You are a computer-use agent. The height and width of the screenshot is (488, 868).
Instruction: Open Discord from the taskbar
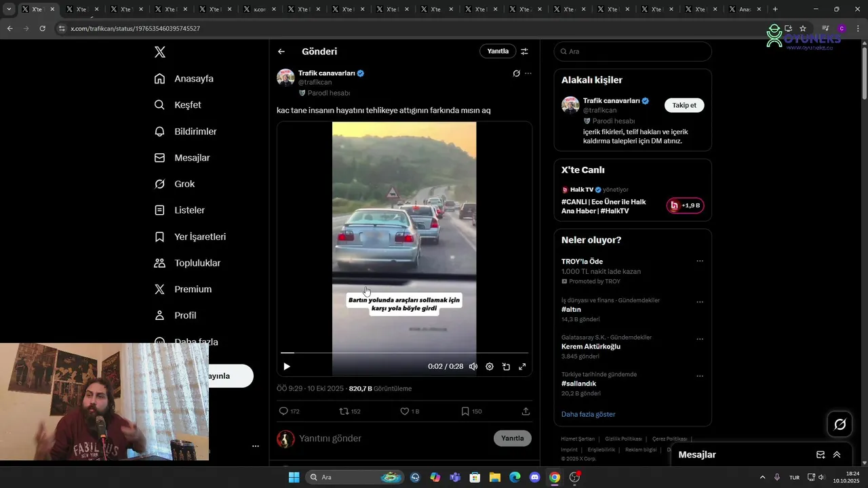534,477
